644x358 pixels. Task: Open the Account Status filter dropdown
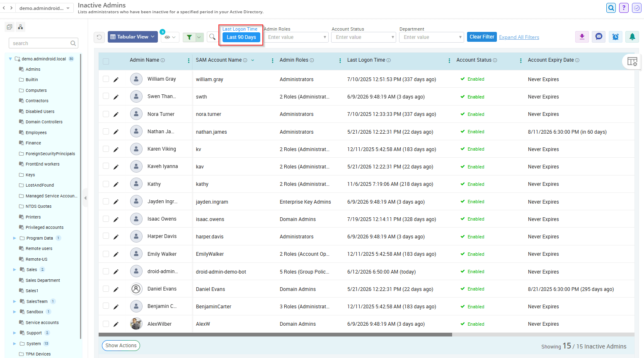point(364,37)
